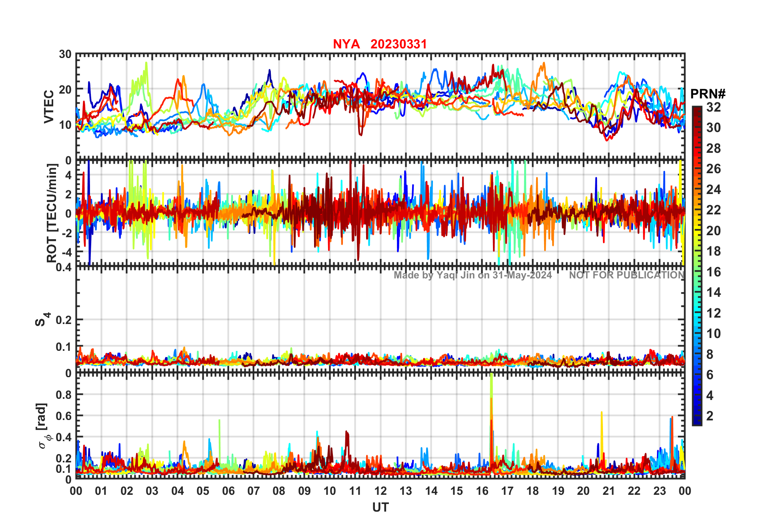Select ROT panel y-tick "-2"
Screen dimensions: 761x532
pyautogui.click(x=66, y=233)
